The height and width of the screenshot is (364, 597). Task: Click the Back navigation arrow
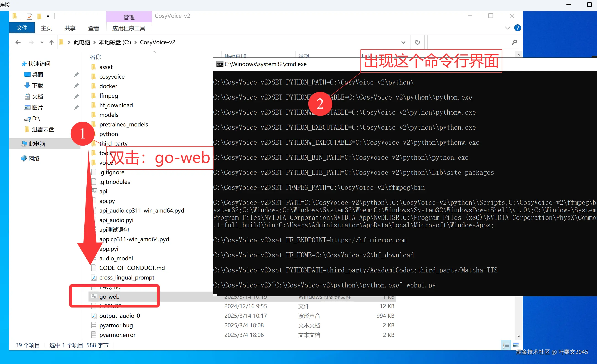tap(18, 42)
